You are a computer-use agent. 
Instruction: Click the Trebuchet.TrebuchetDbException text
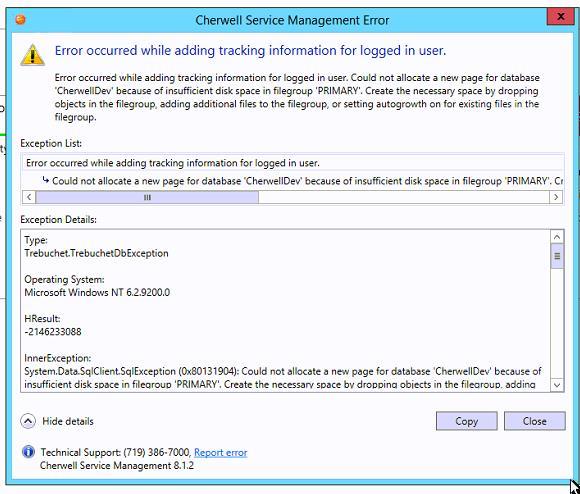[x=96, y=253]
